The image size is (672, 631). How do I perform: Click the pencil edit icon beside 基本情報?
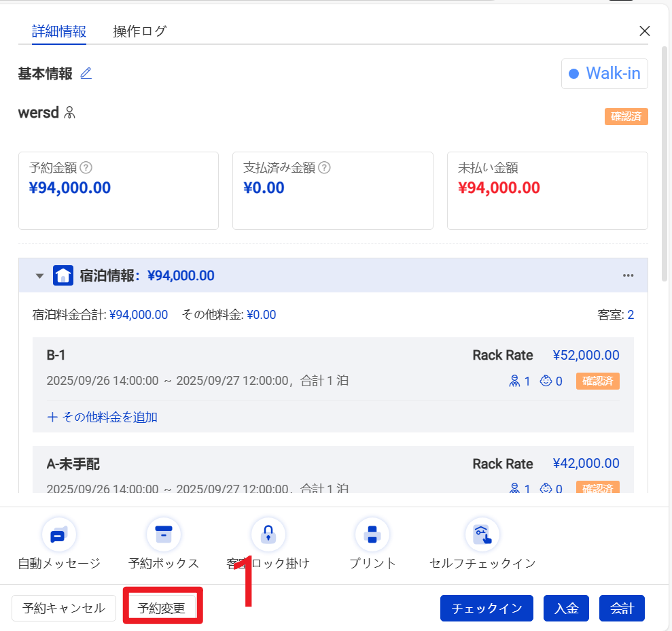86,73
